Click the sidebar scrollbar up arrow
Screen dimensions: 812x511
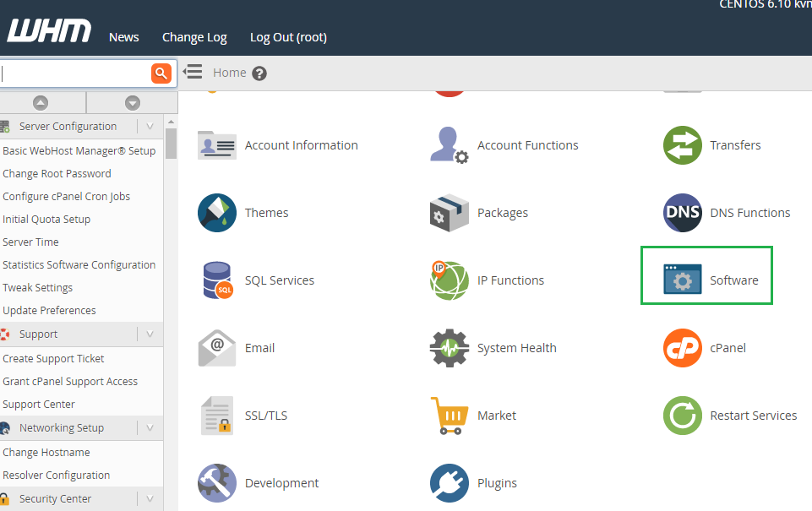pos(171,122)
